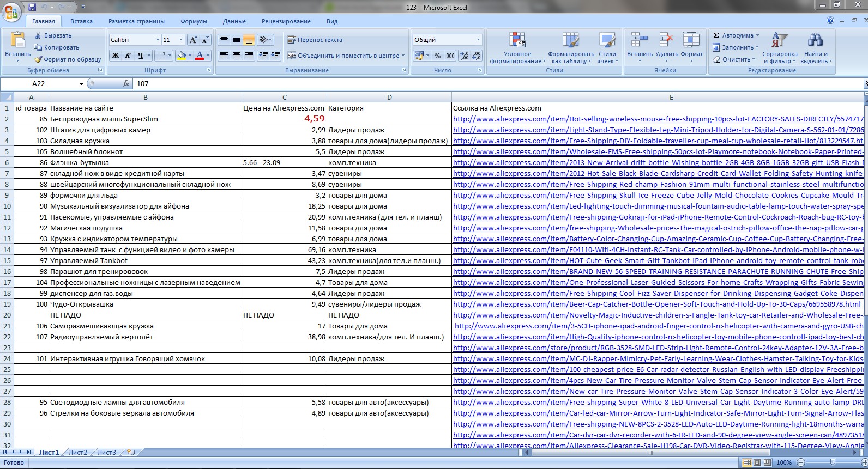Click inside the formula bar showing 107
Image resolution: width=868 pixels, height=469 pixels.
click(498, 83)
